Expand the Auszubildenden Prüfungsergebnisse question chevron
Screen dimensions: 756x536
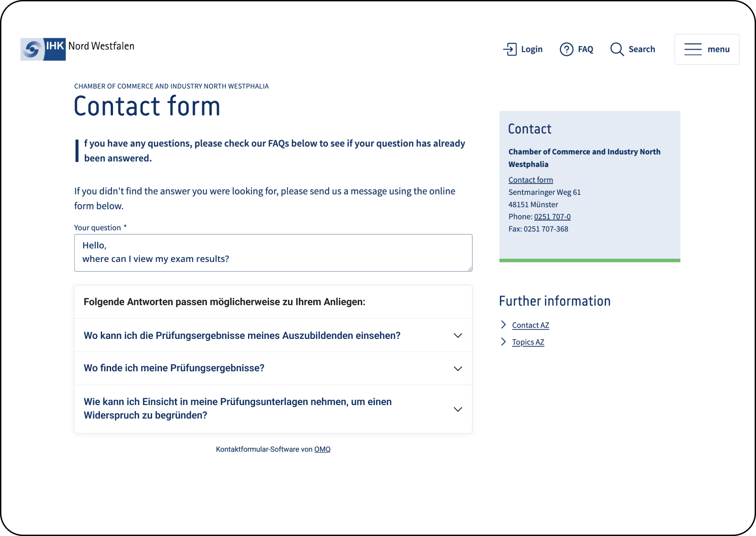(458, 335)
